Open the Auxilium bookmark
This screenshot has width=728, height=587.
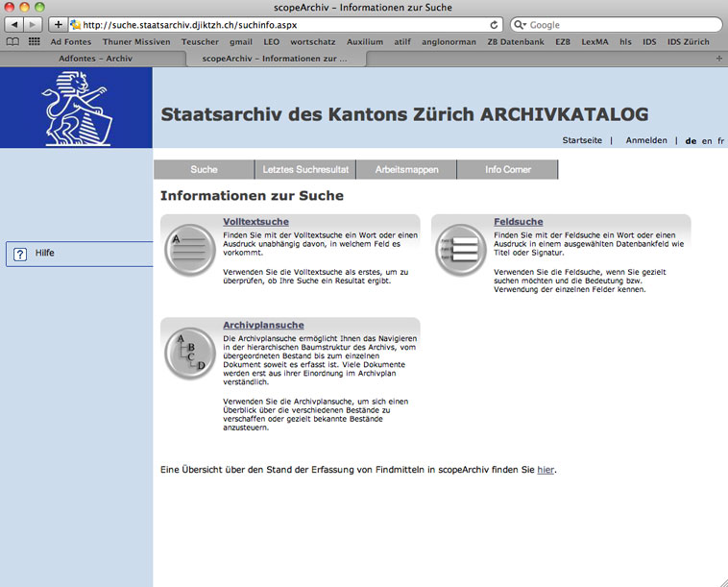[x=365, y=42]
